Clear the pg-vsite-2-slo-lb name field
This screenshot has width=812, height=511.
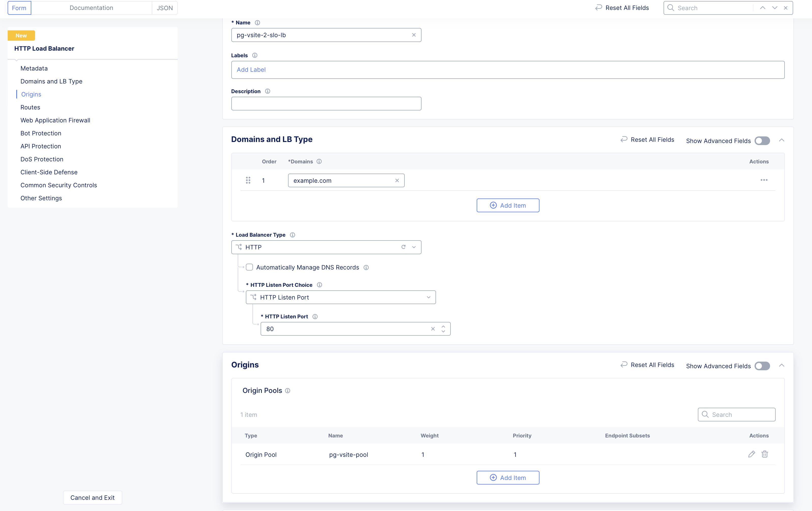414,35
